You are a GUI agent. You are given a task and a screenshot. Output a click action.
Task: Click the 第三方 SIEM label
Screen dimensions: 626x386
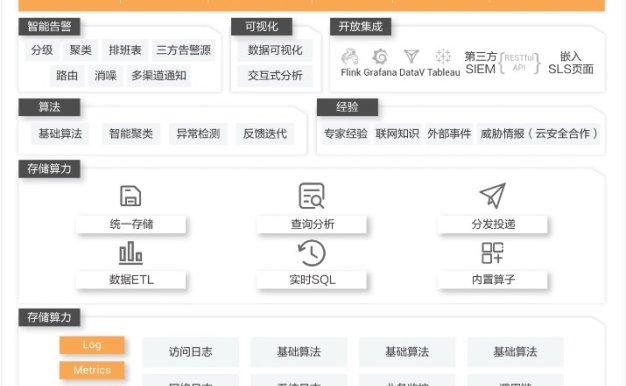click(480, 63)
